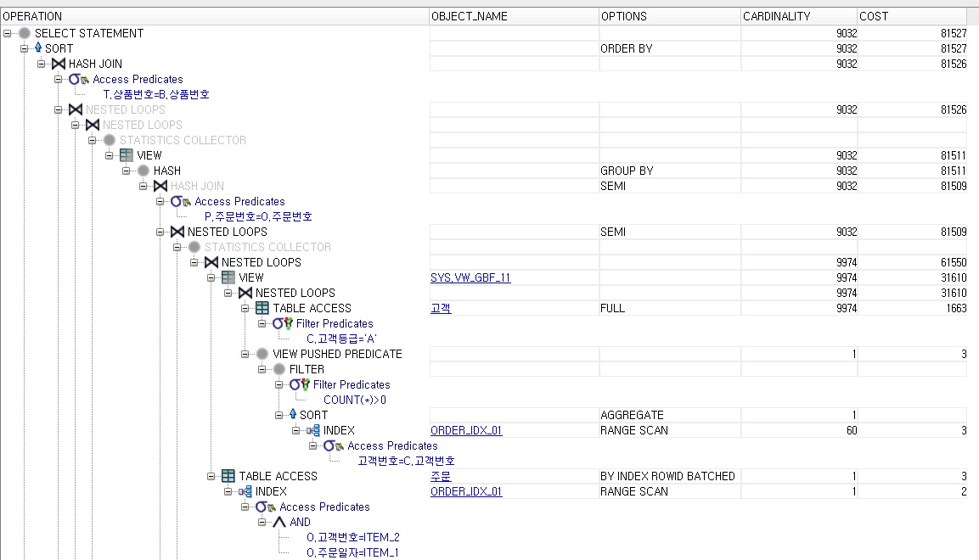Collapse the SELECT STATEMENT node

8,33
